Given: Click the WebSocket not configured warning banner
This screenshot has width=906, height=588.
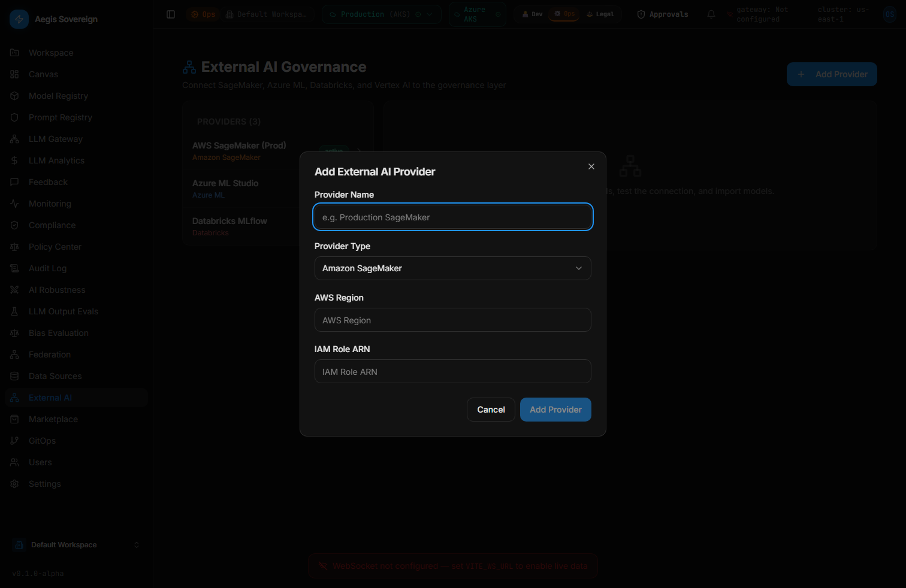Looking at the screenshot, I should 453,566.
